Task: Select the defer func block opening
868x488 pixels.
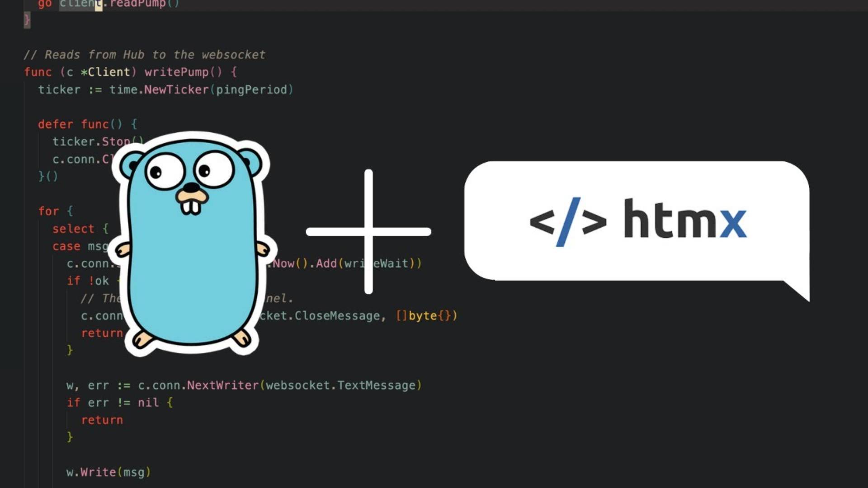Action: click(x=86, y=124)
